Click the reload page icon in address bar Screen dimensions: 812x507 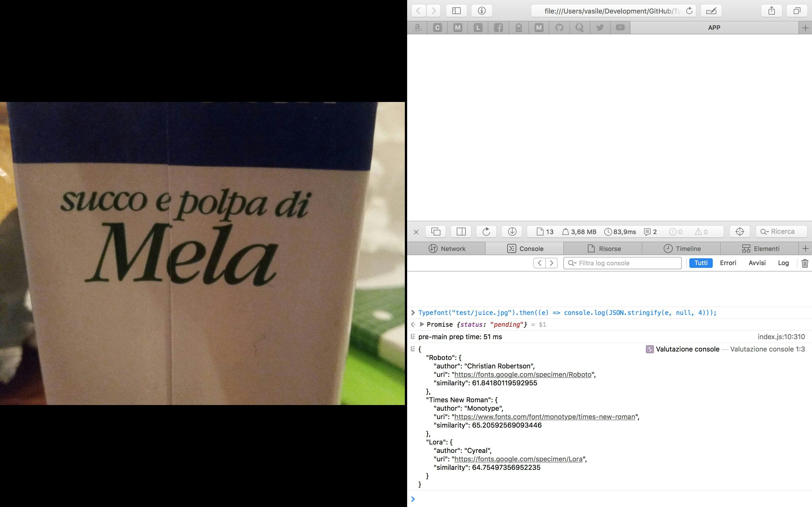[x=689, y=11]
